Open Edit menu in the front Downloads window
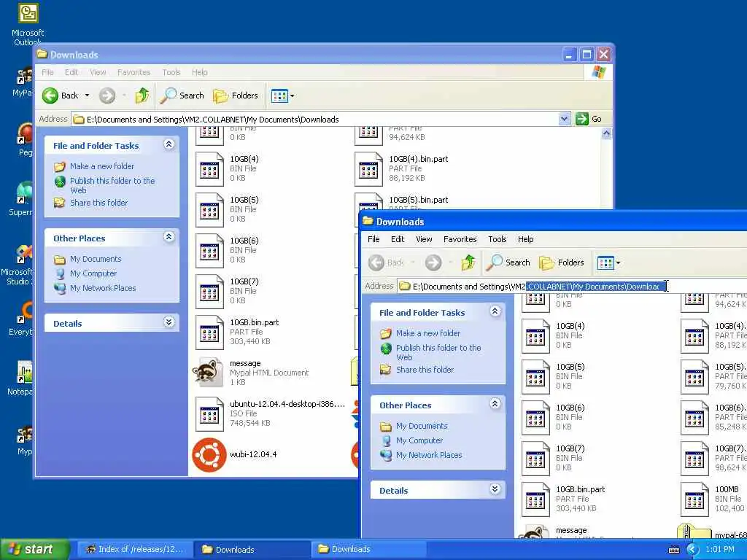747x560 pixels. point(398,239)
